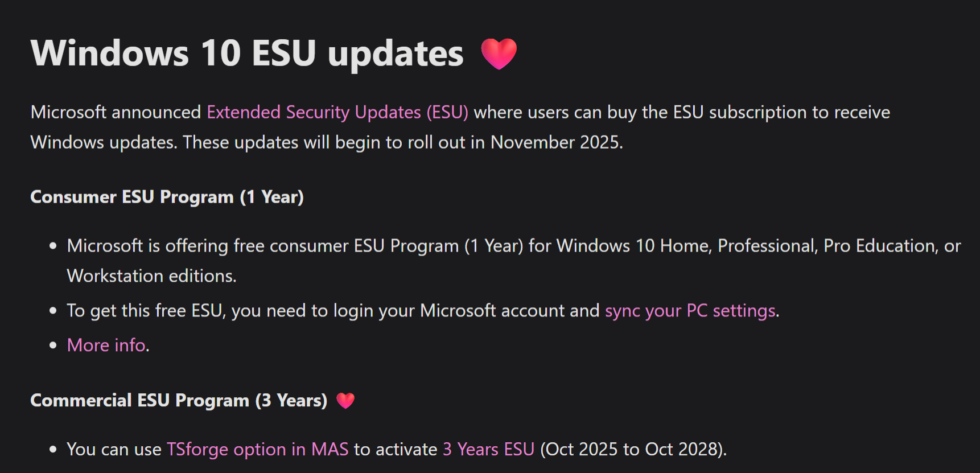Click the bullet before the 'More info' link
The height and width of the screenshot is (473, 980).
(53, 346)
